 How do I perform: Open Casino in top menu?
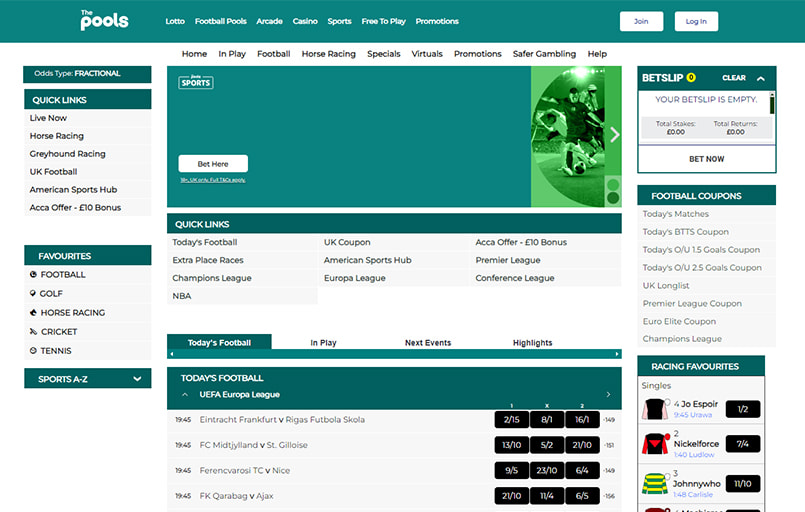[305, 21]
